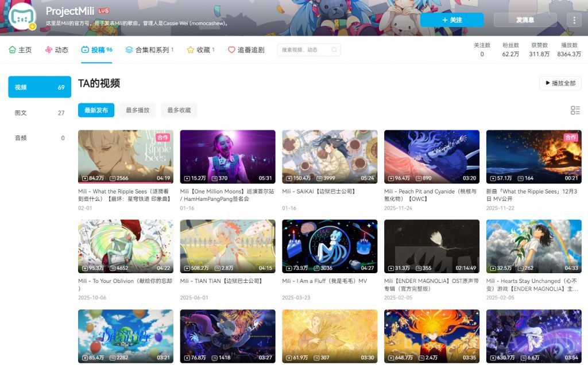The height and width of the screenshot is (365, 588).
Task: Click the search magnifier icon
Action: [x=334, y=50]
